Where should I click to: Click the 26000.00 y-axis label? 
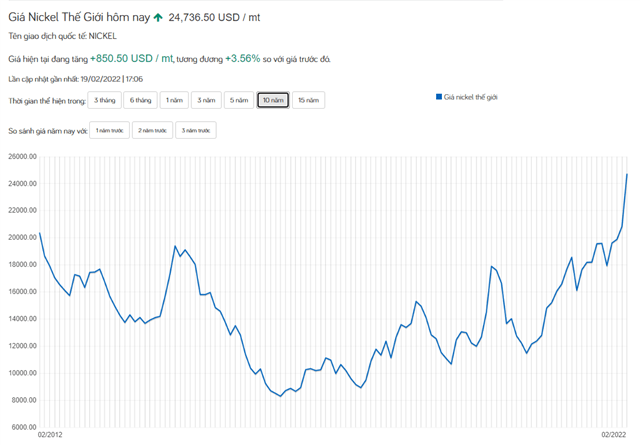point(20,157)
